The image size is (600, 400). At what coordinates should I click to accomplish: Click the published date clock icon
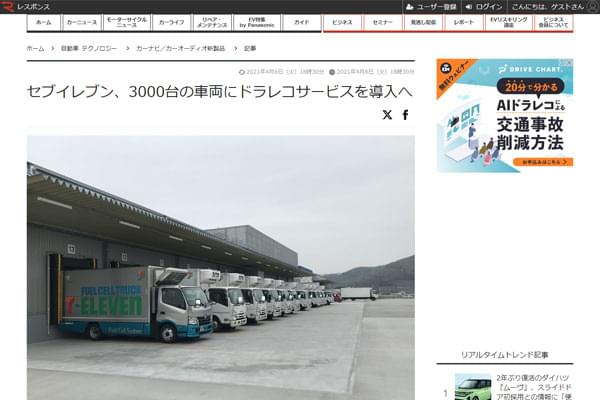[332, 72]
